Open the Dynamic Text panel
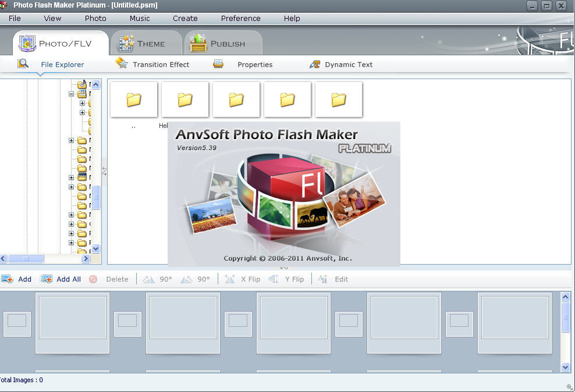This screenshot has height=392, width=575. [x=341, y=64]
